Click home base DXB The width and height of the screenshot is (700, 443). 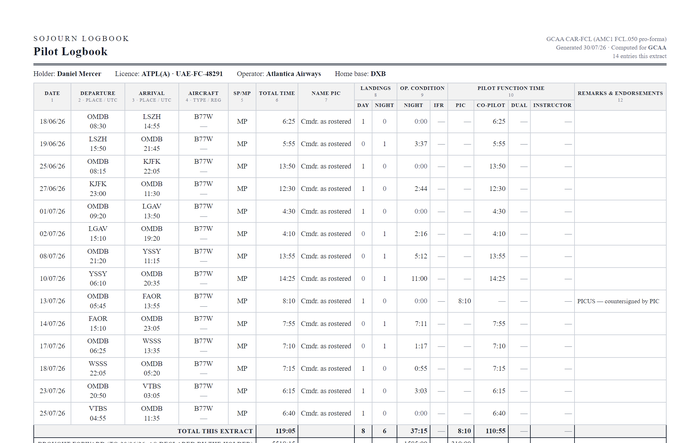(378, 74)
